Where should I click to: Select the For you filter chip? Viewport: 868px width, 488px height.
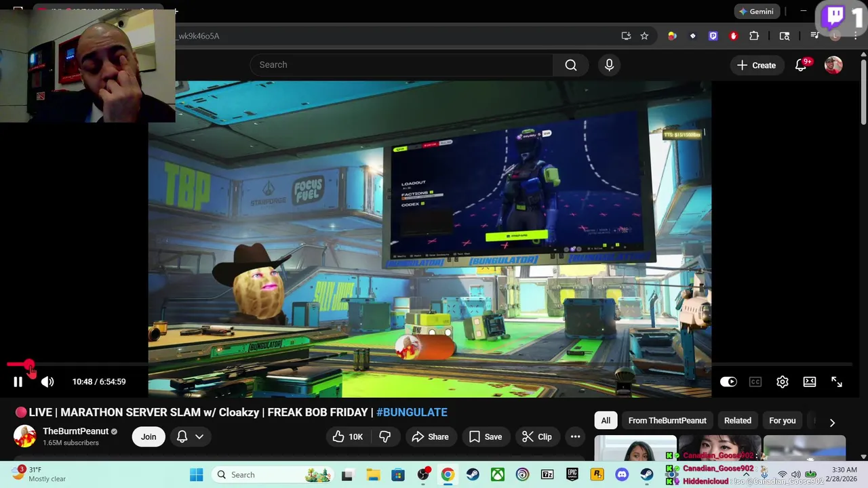[783, 420]
